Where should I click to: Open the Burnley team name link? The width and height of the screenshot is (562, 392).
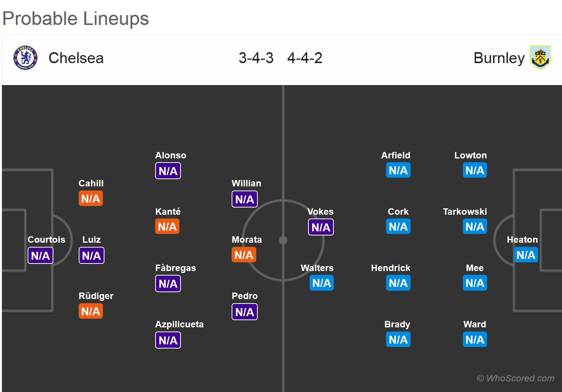499,58
